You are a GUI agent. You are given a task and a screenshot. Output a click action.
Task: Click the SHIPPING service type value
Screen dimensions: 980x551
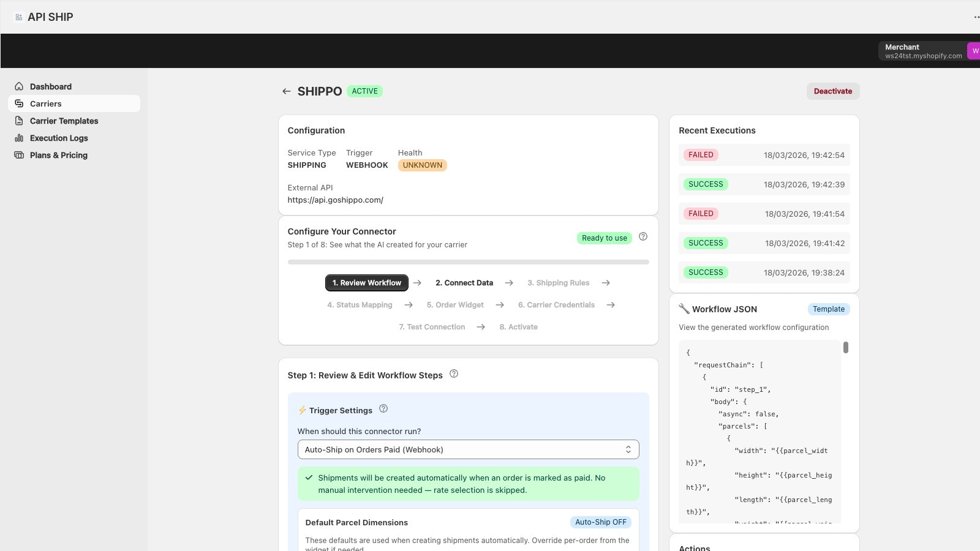click(307, 165)
